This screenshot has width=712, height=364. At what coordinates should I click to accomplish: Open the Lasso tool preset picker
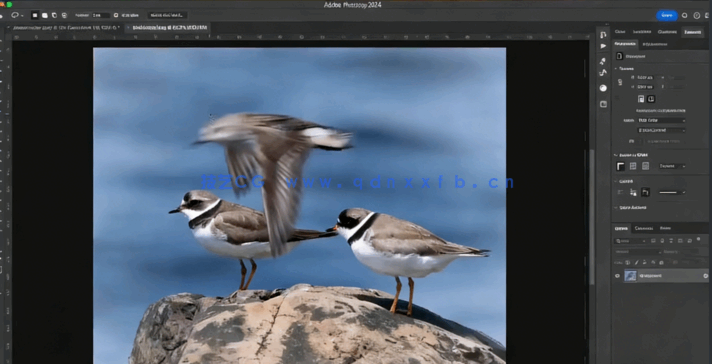click(17, 15)
